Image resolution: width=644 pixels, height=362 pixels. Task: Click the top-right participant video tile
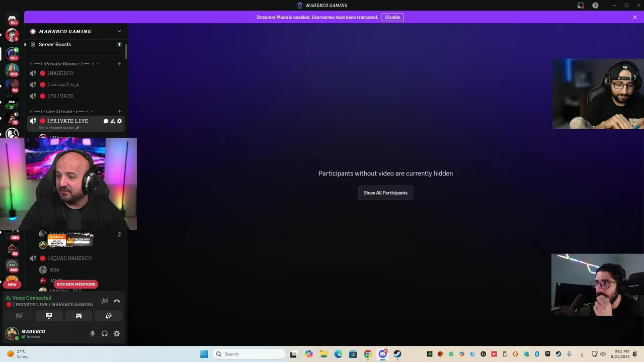[x=598, y=94]
